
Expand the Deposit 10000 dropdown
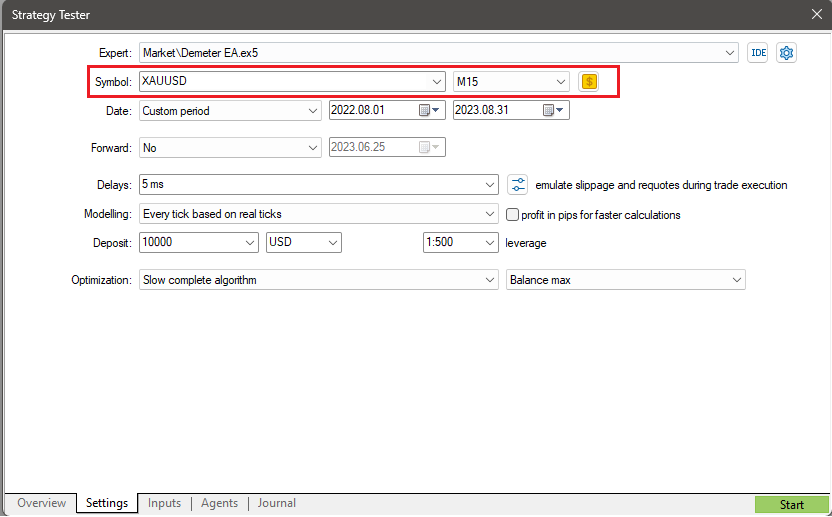[x=250, y=243]
